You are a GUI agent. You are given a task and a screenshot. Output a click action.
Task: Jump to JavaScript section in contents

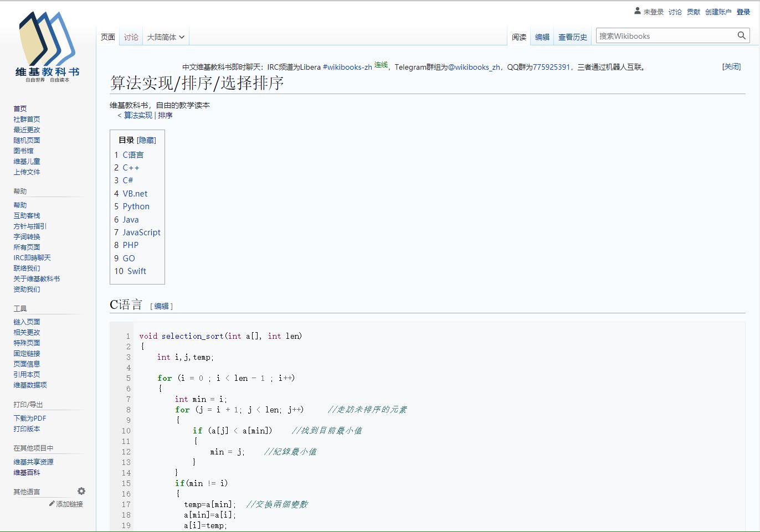[142, 233]
